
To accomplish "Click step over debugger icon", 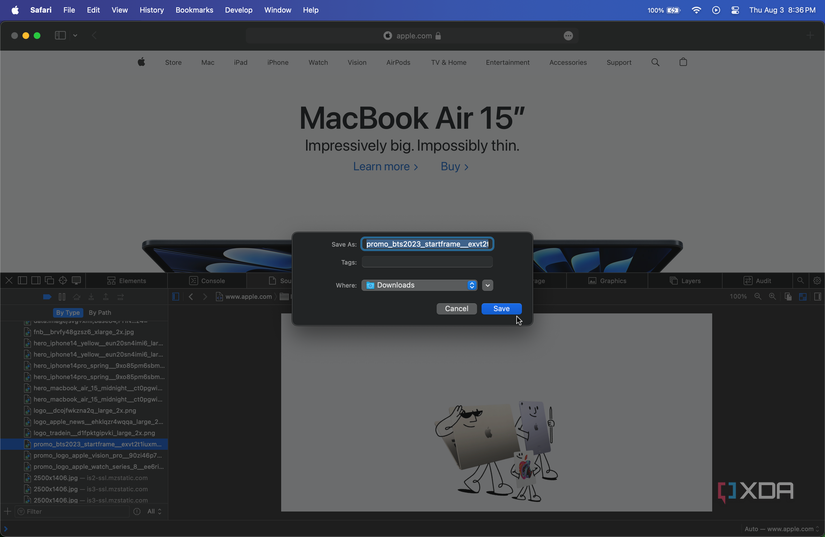I will coord(76,297).
